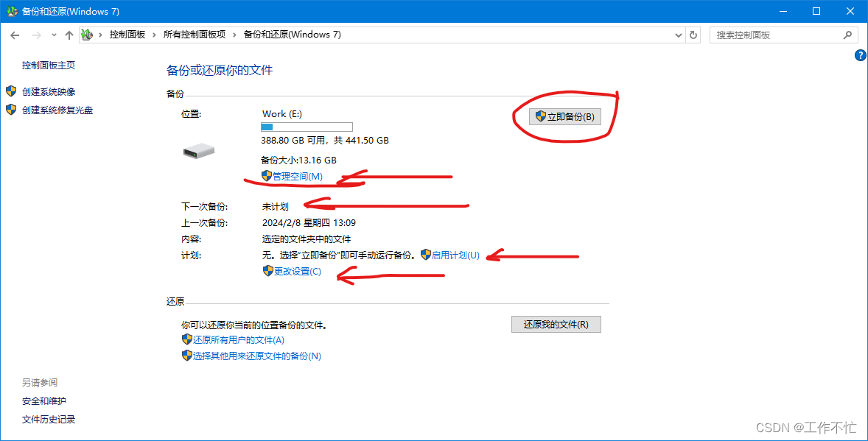868x441 pixels.
Task: Click the Work (E:) drive icon
Action: pos(199,150)
